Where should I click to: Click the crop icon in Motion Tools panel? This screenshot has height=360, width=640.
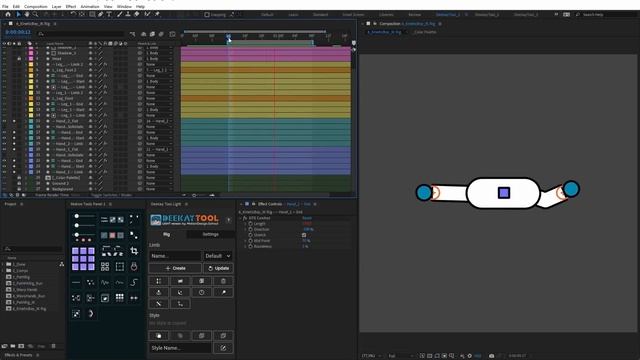point(134,251)
